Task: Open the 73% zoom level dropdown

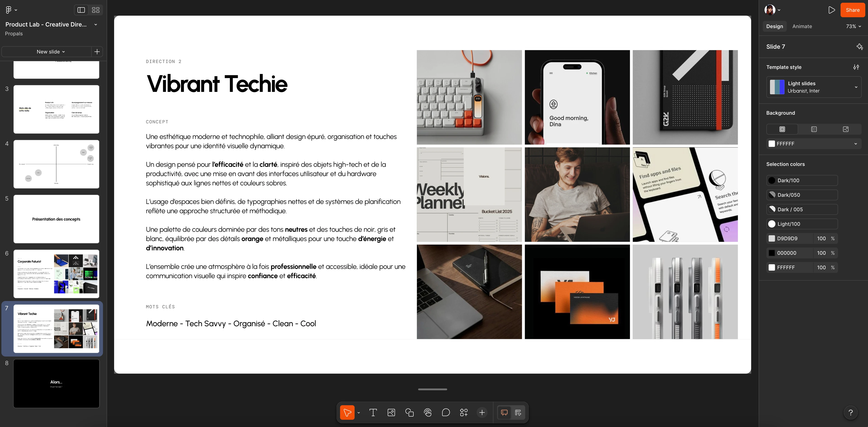Action: tap(853, 26)
